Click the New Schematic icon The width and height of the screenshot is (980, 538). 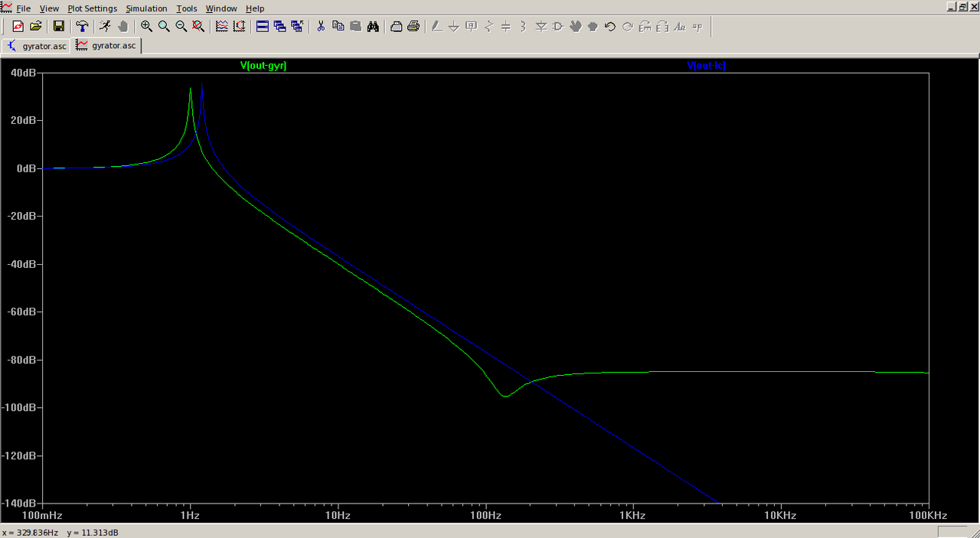pyautogui.click(x=18, y=26)
